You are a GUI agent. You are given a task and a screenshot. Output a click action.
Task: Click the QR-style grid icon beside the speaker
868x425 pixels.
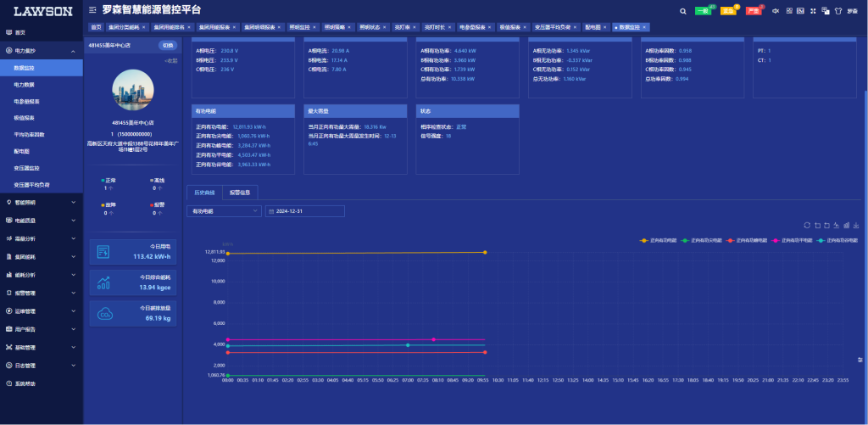(789, 10)
